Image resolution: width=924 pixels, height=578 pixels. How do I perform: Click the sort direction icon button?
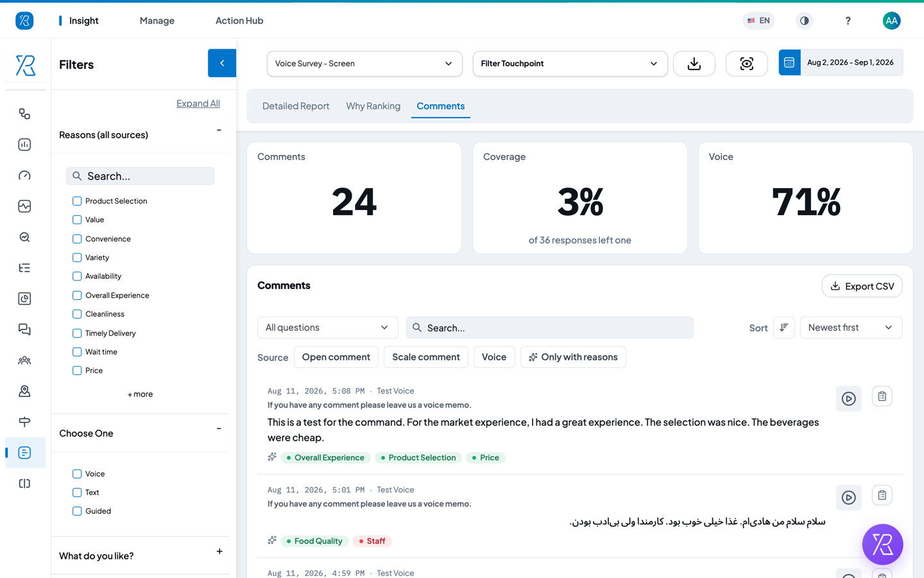pos(784,328)
